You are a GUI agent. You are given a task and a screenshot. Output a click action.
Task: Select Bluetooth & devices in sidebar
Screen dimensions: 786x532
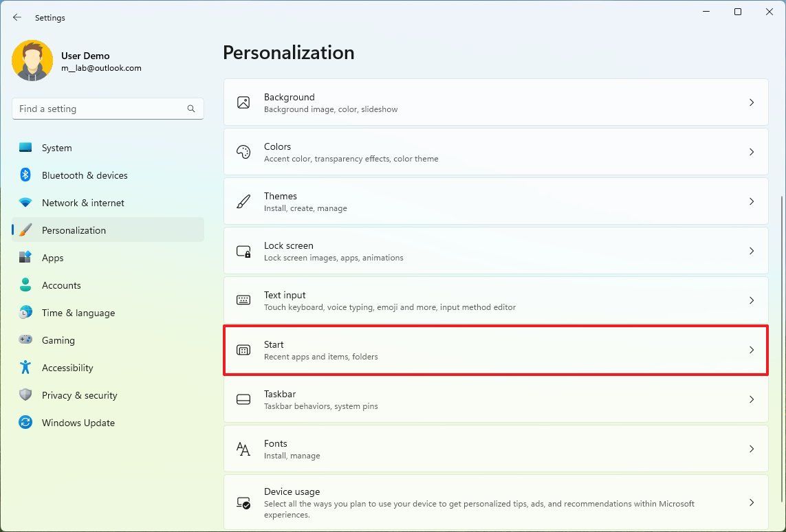click(x=84, y=175)
